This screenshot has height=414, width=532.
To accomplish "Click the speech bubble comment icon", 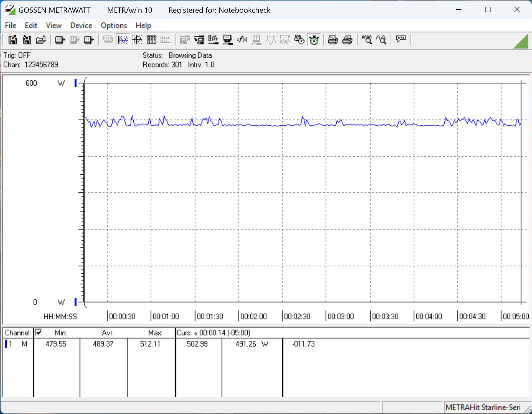I will 401,39.
